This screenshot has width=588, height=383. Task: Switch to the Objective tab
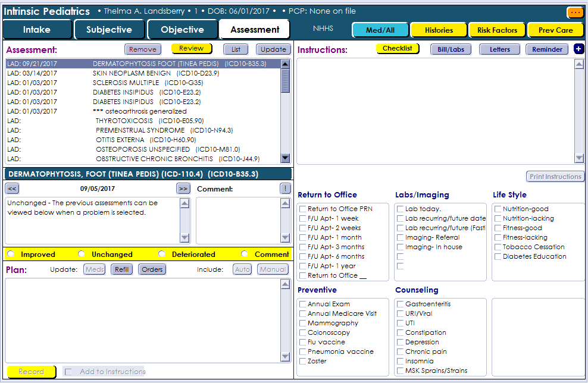182,30
